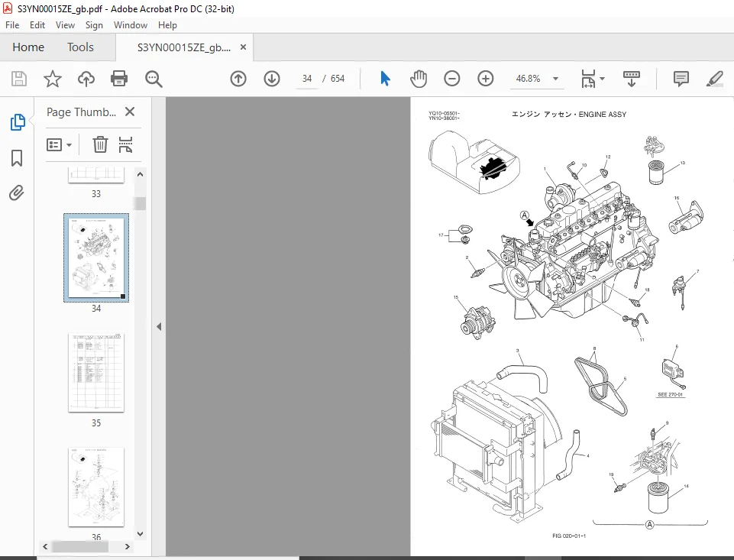Open the thumbnail options menu dropdown
The height and width of the screenshot is (560, 734).
pos(59,144)
